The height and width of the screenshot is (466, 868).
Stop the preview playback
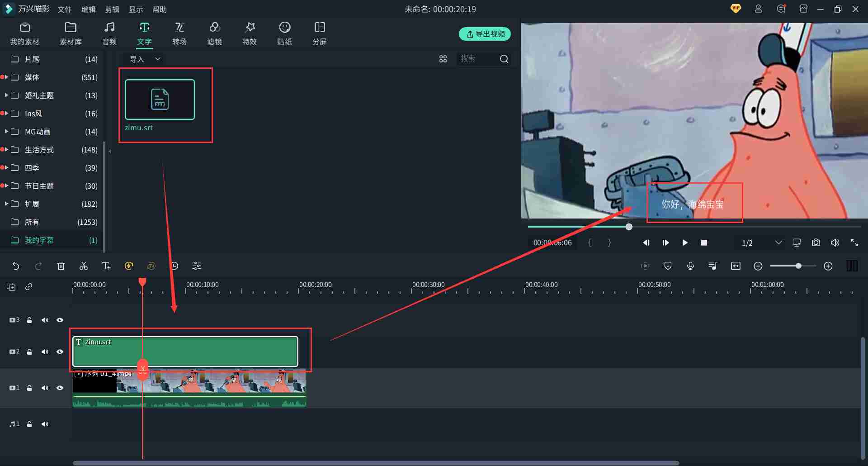point(704,243)
